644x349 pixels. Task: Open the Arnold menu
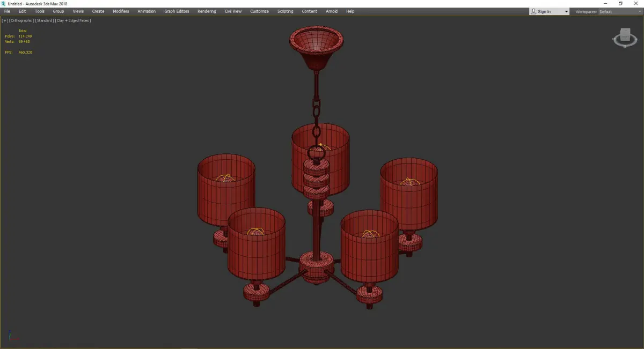pyautogui.click(x=332, y=11)
